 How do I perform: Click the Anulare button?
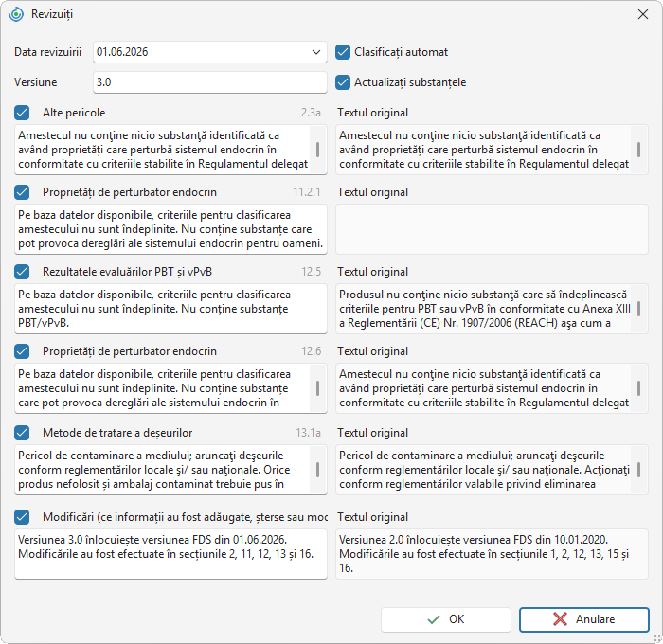(x=584, y=619)
